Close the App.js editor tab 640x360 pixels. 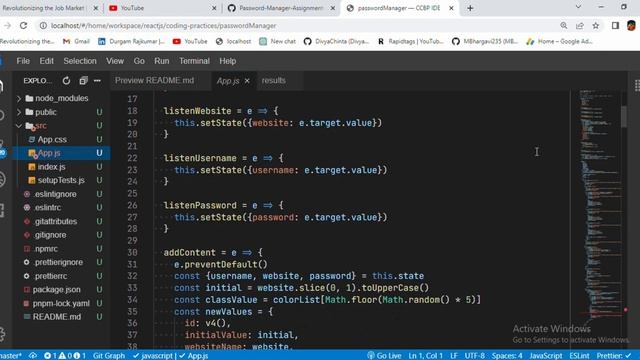tap(247, 81)
